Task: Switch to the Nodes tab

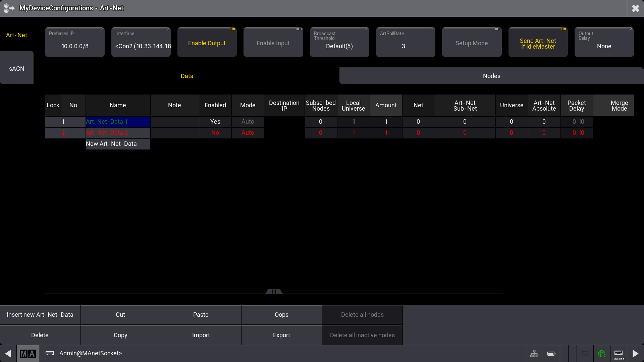Action: tap(491, 76)
